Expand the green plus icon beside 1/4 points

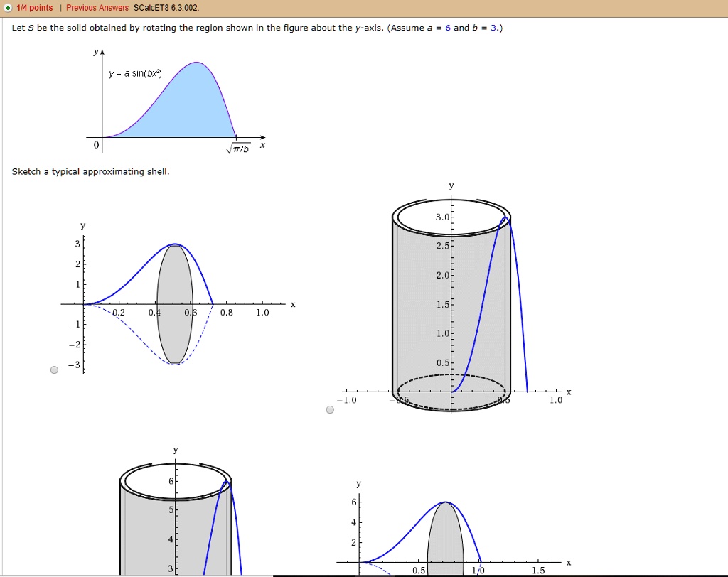(x=8, y=8)
